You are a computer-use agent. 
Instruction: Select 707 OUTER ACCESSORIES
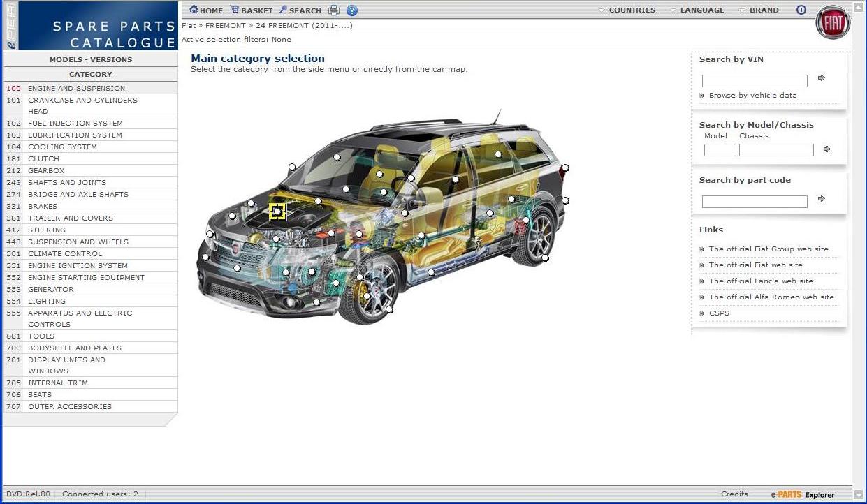point(91,407)
